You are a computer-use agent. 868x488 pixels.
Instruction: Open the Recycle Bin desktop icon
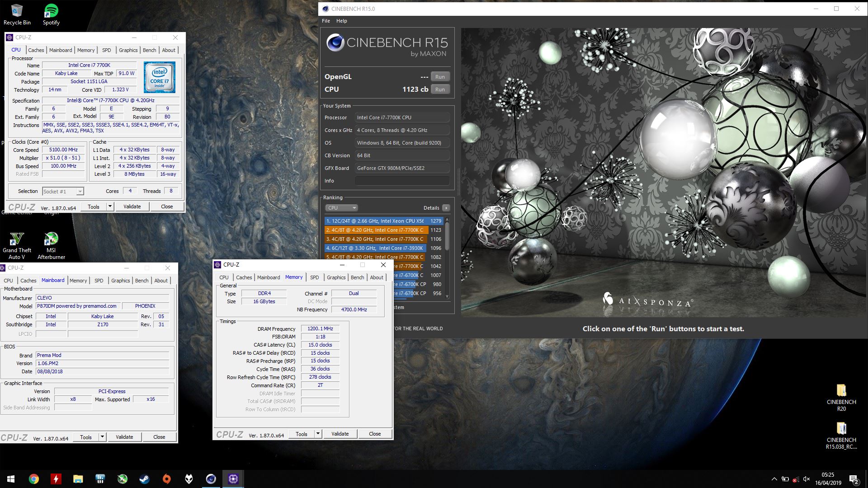[x=17, y=14]
